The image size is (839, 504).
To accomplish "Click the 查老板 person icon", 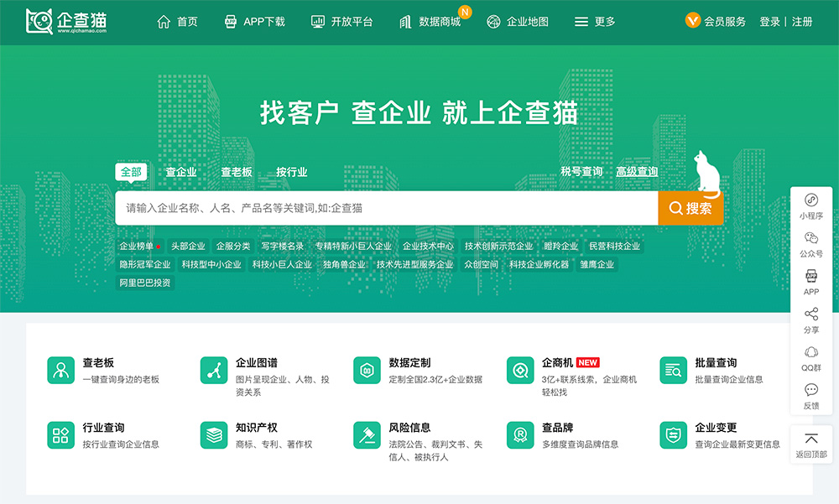I will 61,370.
